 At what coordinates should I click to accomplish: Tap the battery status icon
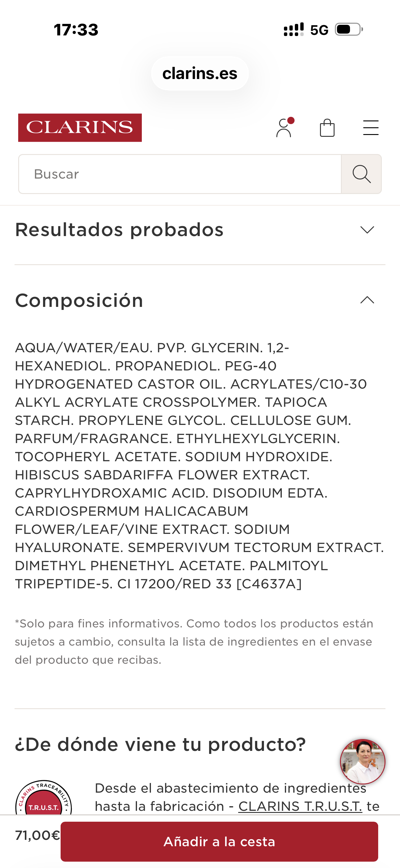point(349,29)
